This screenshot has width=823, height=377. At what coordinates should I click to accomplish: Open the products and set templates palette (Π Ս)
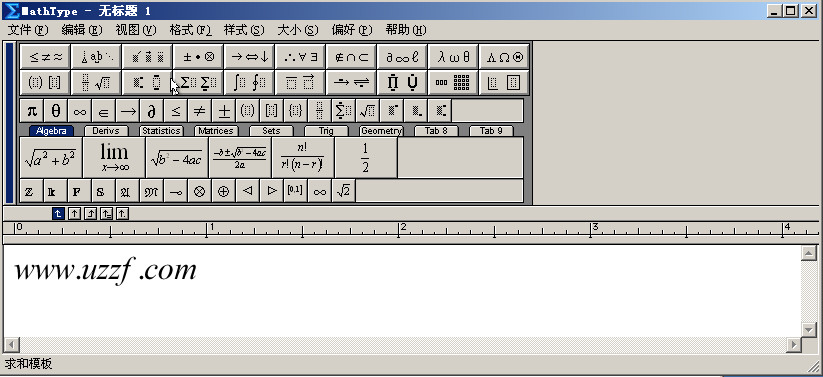[x=403, y=82]
